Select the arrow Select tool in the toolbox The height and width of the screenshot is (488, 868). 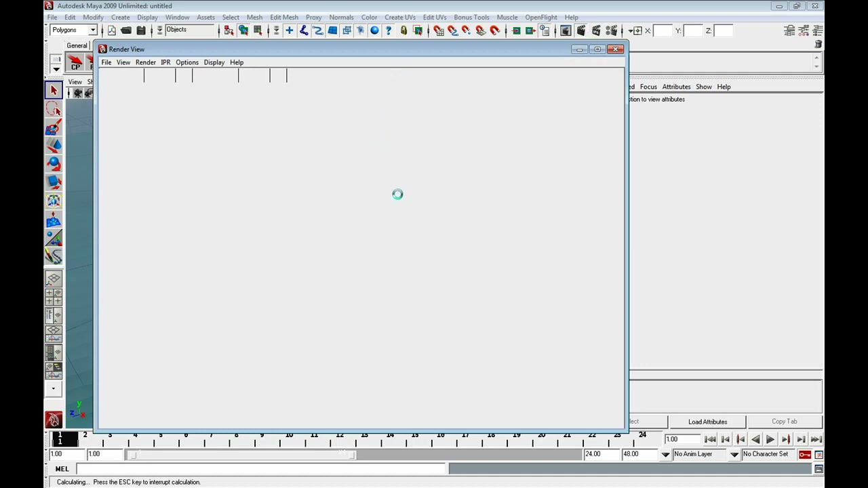coord(54,90)
